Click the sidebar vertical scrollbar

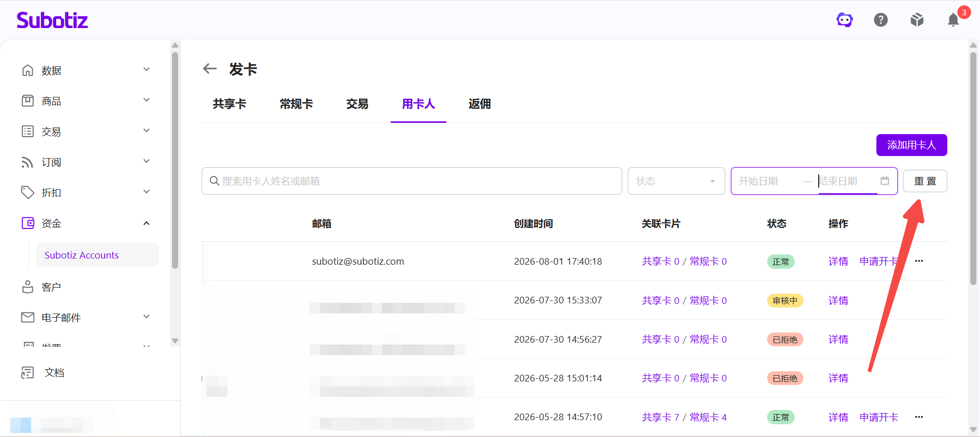pos(175,160)
